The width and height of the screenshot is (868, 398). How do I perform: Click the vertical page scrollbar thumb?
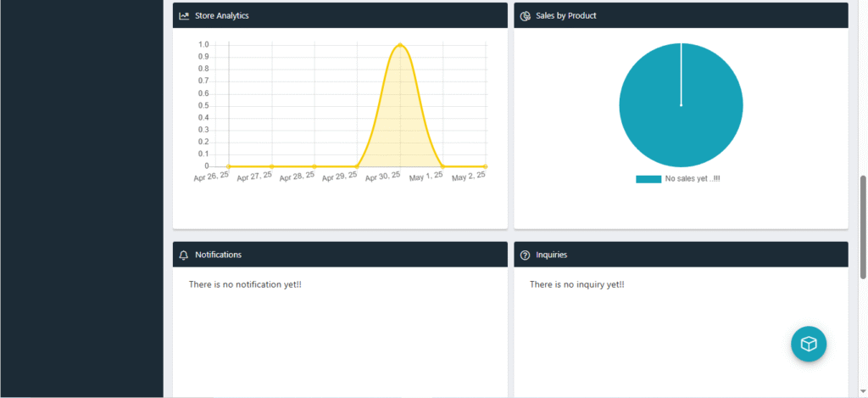point(863,226)
